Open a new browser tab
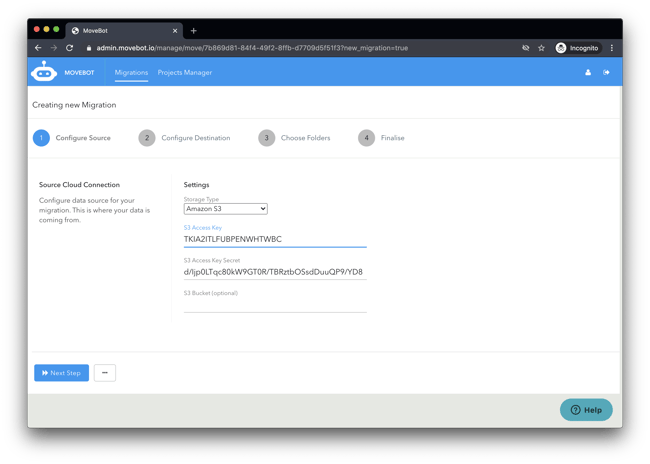The image size is (650, 464). [x=194, y=31]
